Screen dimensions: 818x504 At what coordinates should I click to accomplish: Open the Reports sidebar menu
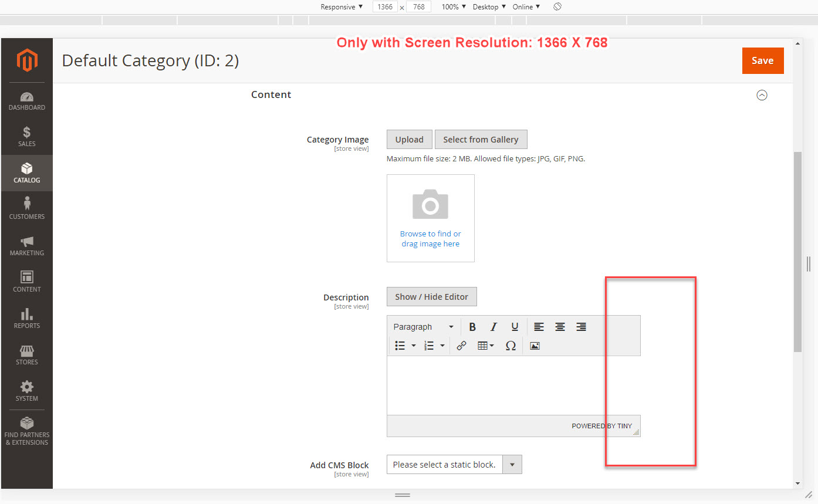pos(27,319)
